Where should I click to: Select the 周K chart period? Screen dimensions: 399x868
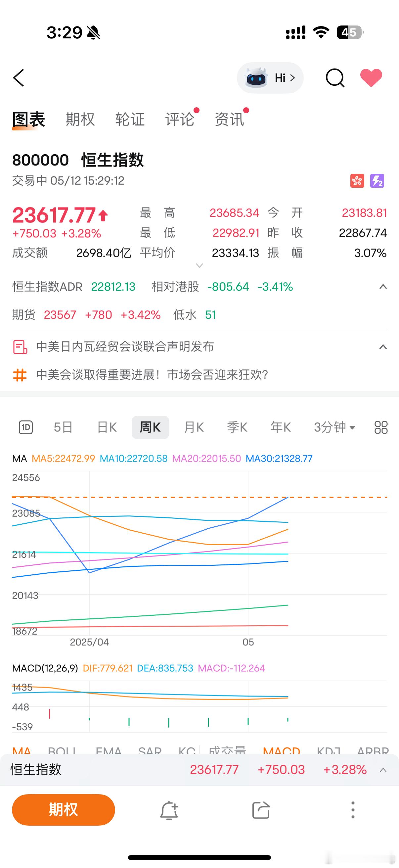[150, 427]
